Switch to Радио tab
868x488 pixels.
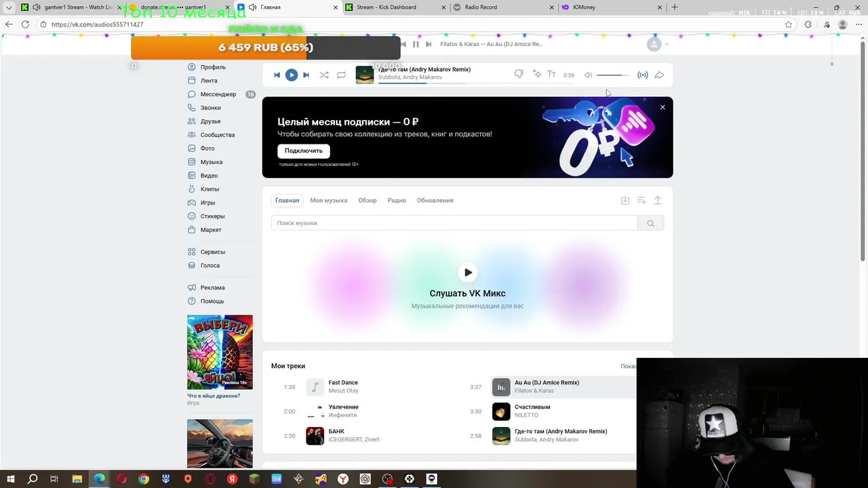[x=397, y=201]
